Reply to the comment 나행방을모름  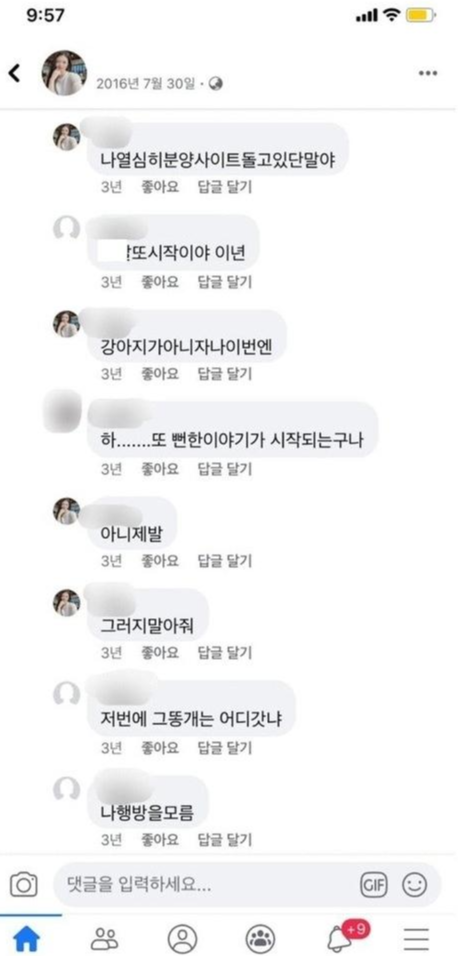click(x=225, y=840)
